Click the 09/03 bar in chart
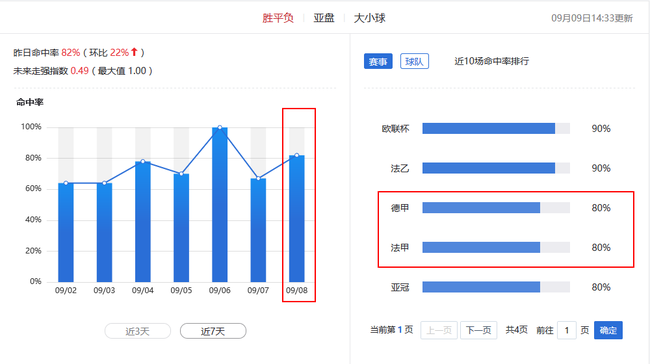This screenshot has height=364, width=650. 104,233
